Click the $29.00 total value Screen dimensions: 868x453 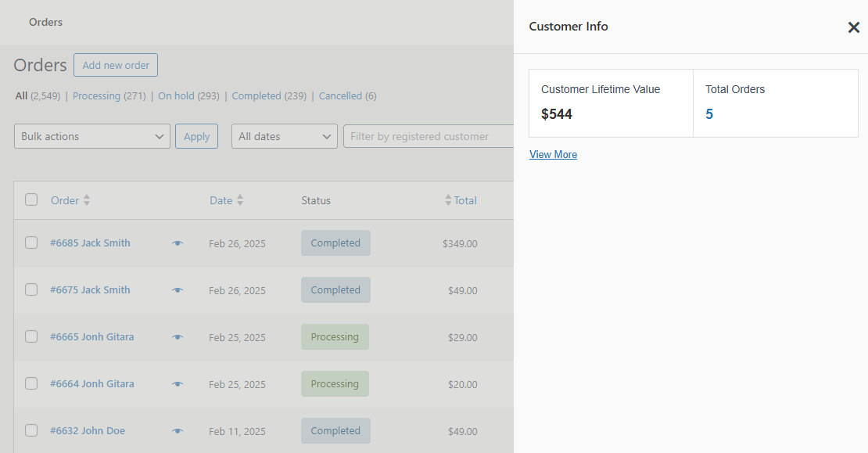point(463,337)
